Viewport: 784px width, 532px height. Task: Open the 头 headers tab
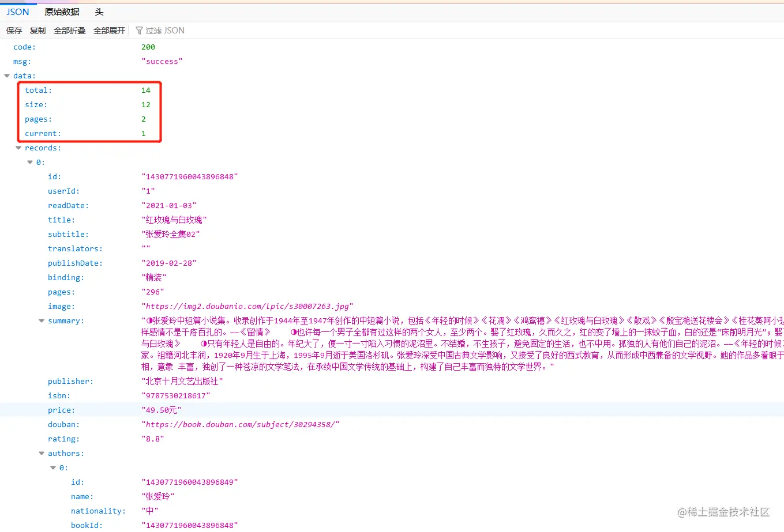tap(99, 12)
